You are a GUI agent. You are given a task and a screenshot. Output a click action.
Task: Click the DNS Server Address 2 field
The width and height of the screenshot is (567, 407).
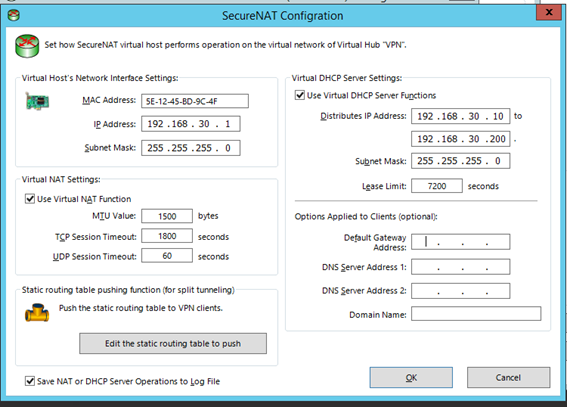click(x=460, y=291)
